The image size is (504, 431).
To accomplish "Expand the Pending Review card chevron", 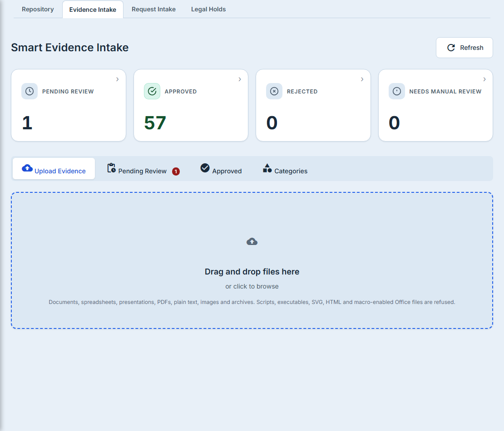I will tap(117, 79).
